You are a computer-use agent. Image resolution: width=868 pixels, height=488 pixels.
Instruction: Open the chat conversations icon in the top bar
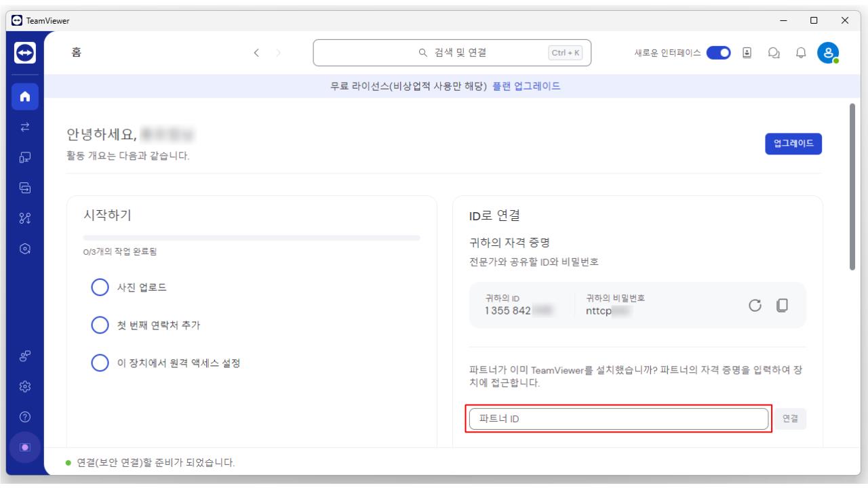pos(774,52)
